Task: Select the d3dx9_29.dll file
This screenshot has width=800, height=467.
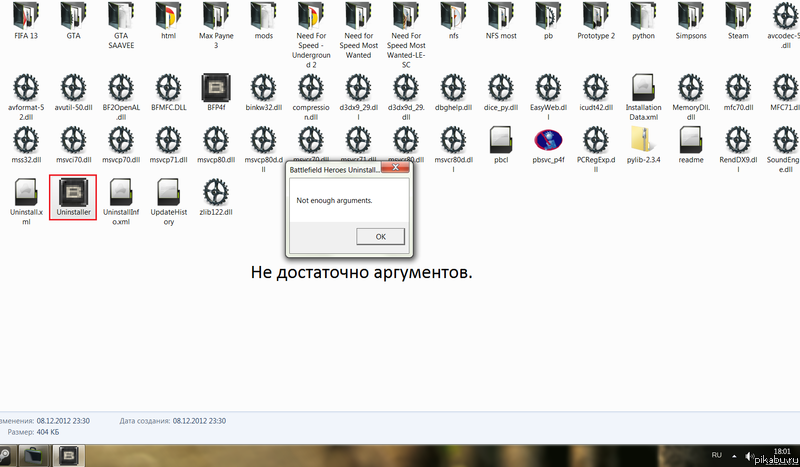Action: (x=359, y=97)
